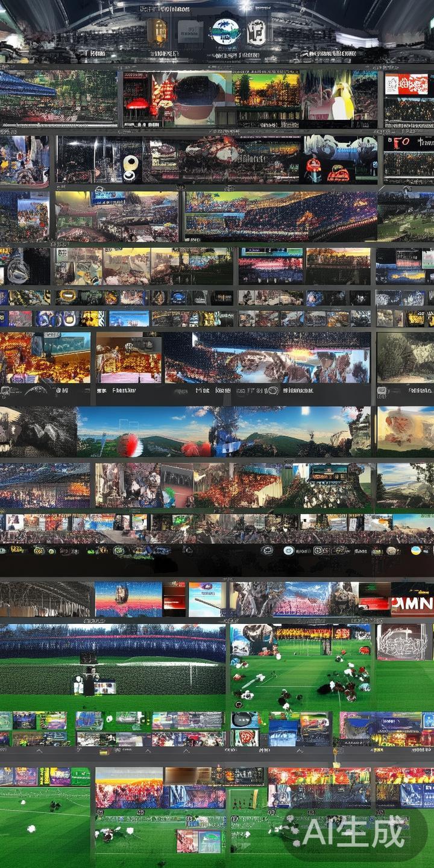Select the wide blue-sky panorama strip

point(223,432)
